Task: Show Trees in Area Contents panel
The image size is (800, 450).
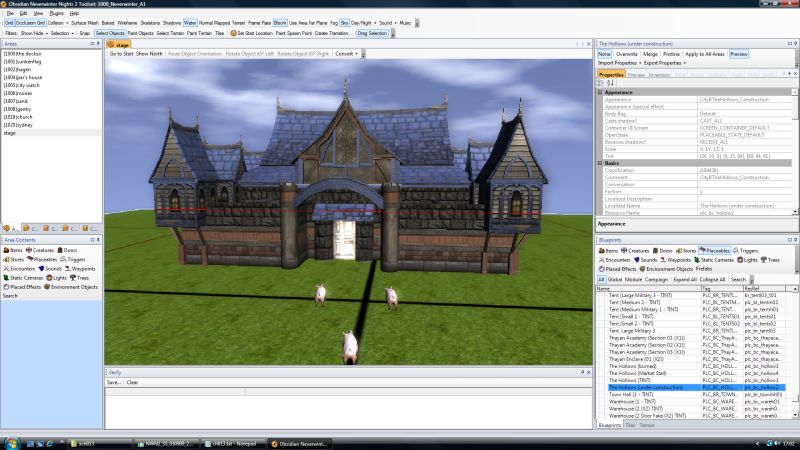Action: (x=79, y=278)
